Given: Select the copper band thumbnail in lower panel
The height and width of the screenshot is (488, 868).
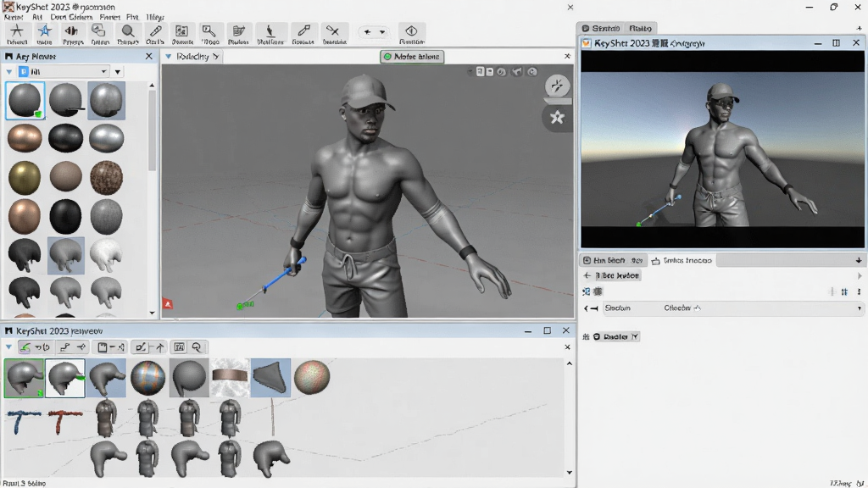Looking at the screenshot, I should coord(230,376).
